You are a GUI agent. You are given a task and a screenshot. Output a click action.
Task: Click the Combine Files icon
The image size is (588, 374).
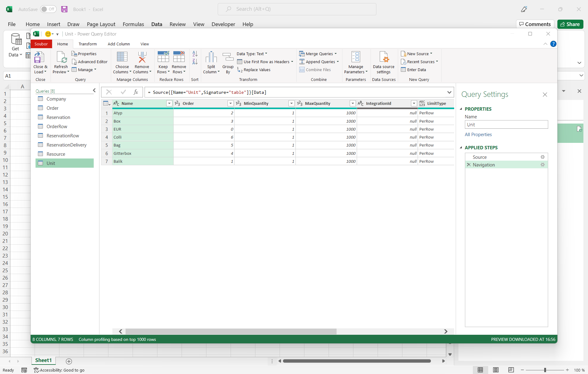[x=302, y=70]
